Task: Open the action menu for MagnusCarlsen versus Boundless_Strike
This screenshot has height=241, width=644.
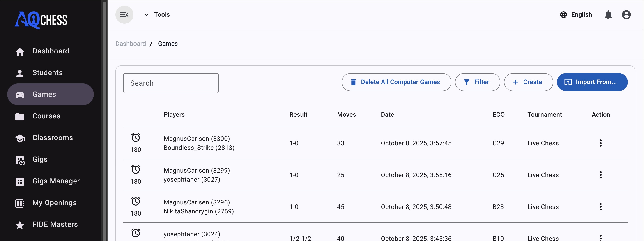Action: coord(600,143)
